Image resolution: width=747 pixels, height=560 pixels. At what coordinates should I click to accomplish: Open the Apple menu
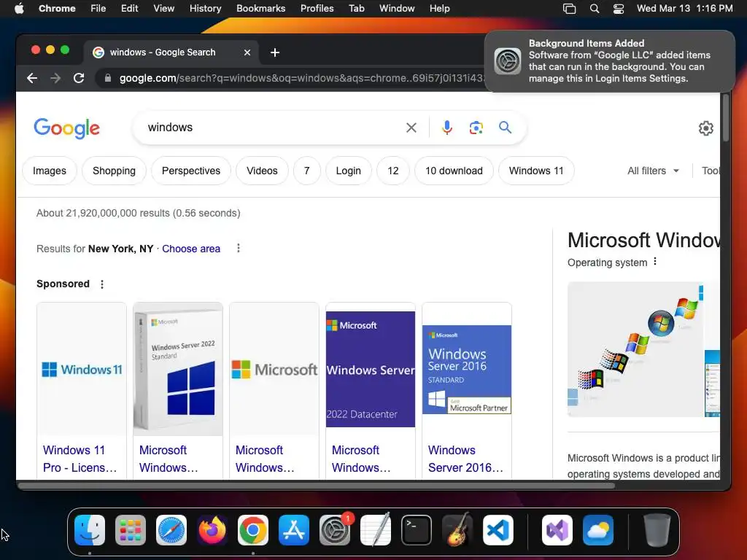pyautogui.click(x=19, y=9)
